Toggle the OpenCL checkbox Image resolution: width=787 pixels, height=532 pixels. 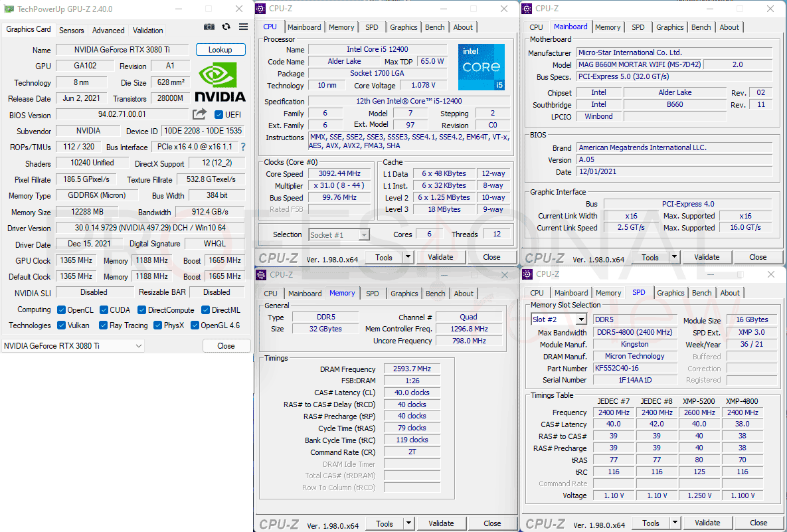point(61,310)
